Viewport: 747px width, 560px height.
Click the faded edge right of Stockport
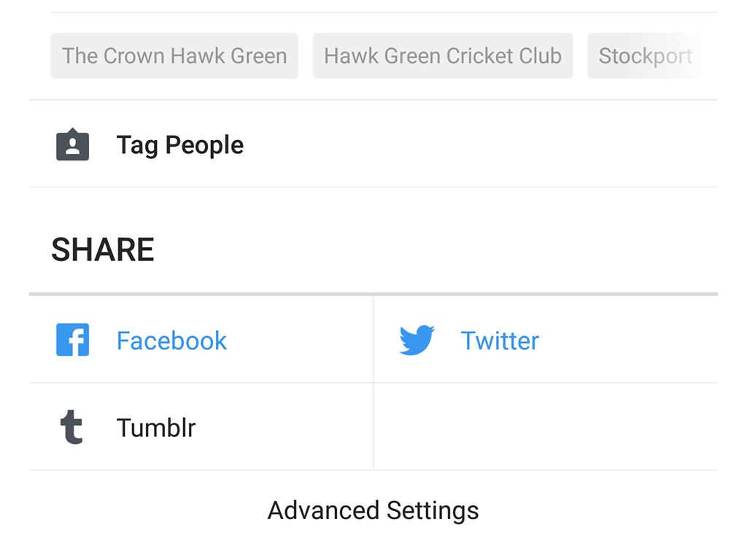[x=699, y=56]
